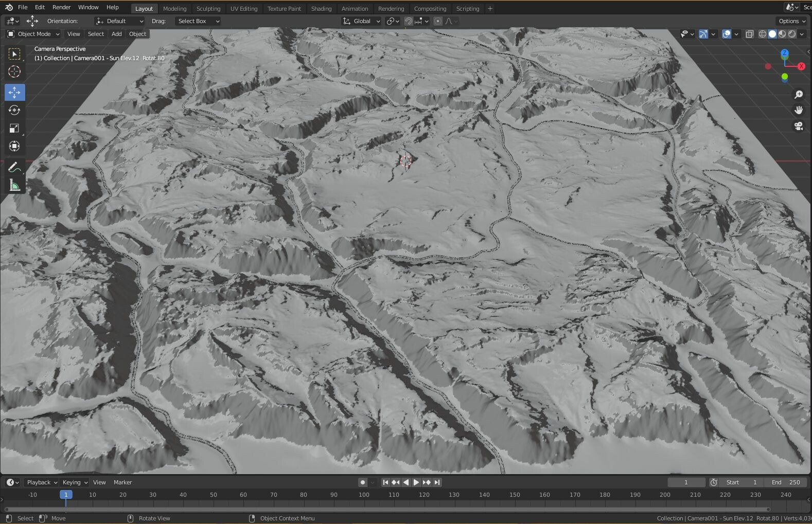Open the scene browse icon at top right
Image resolution: width=812 pixels, height=524 pixels.
pos(791,7)
